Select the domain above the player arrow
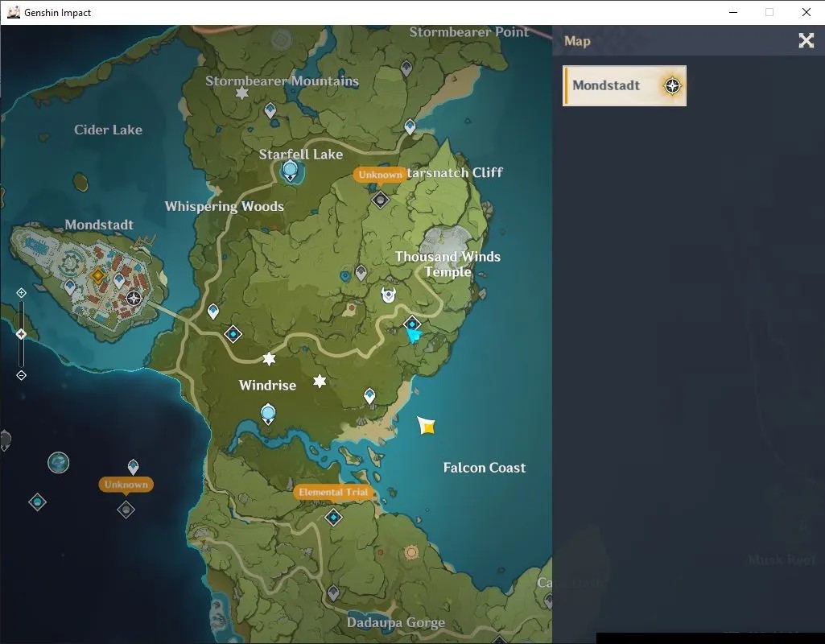The width and height of the screenshot is (825, 644). pyautogui.click(x=412, y=324)
